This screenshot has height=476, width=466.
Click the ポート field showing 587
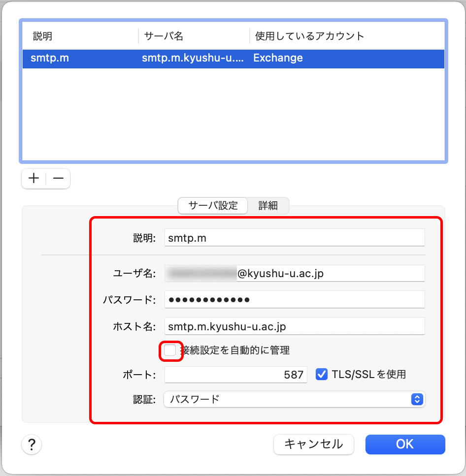[x=235, y=374]
